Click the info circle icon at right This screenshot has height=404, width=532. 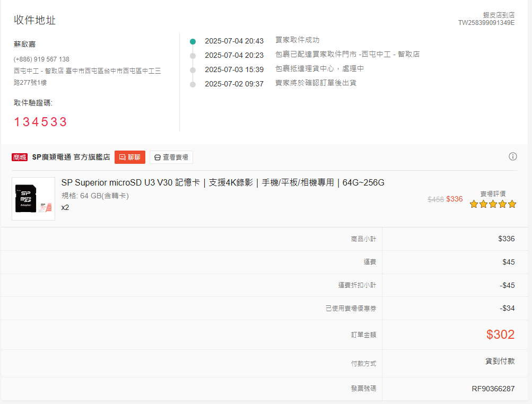[513, 156]
